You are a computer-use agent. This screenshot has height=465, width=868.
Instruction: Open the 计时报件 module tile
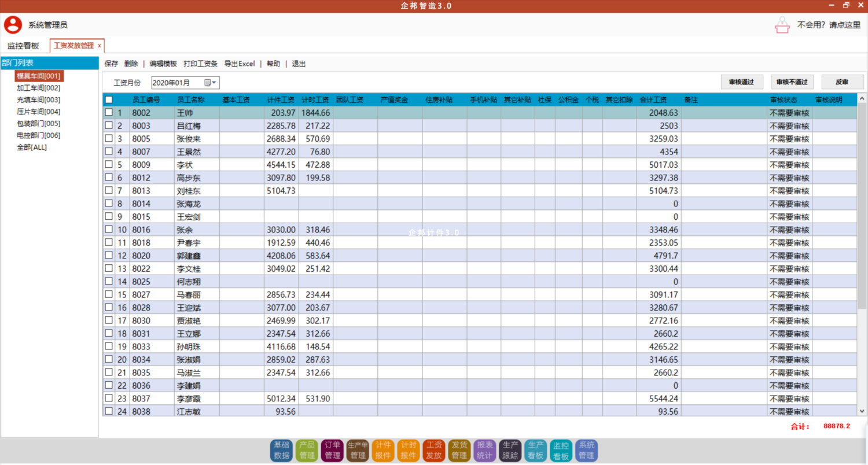tap(409, 450)
